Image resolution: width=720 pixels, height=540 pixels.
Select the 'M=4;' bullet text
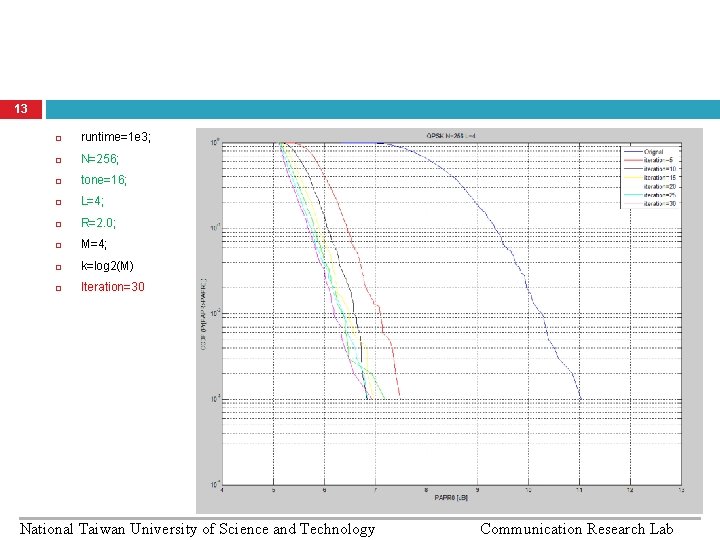click(x=94, y=244)
